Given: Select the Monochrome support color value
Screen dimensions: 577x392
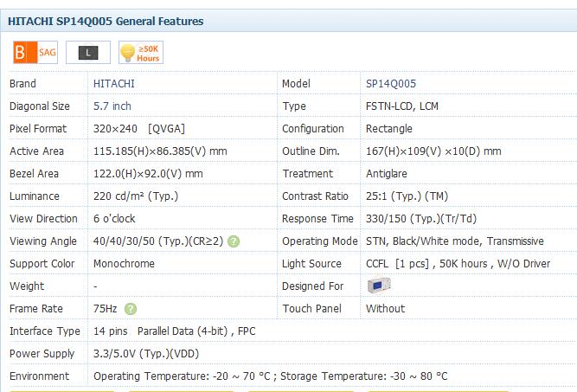Looking at the screenshot, I should pos(124,264).
